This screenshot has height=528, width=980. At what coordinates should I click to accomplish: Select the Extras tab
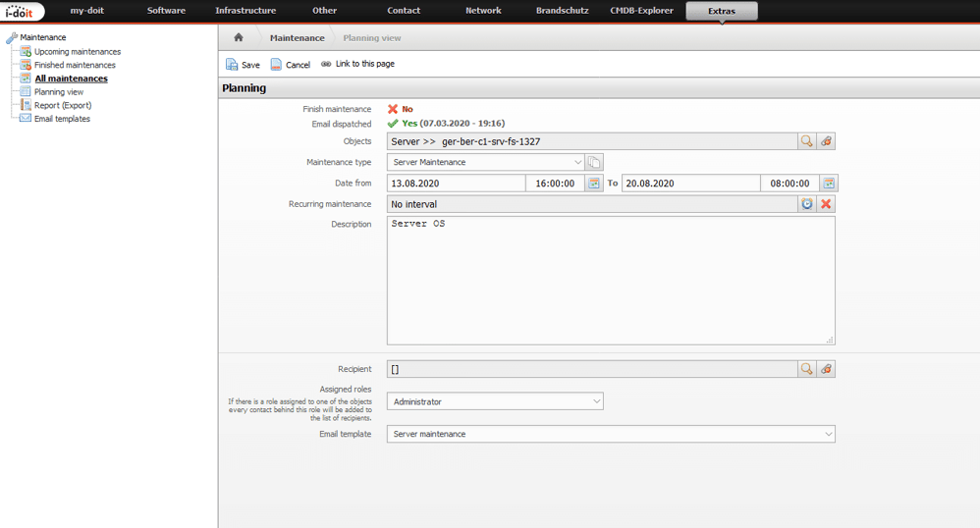tap(722, 11)
